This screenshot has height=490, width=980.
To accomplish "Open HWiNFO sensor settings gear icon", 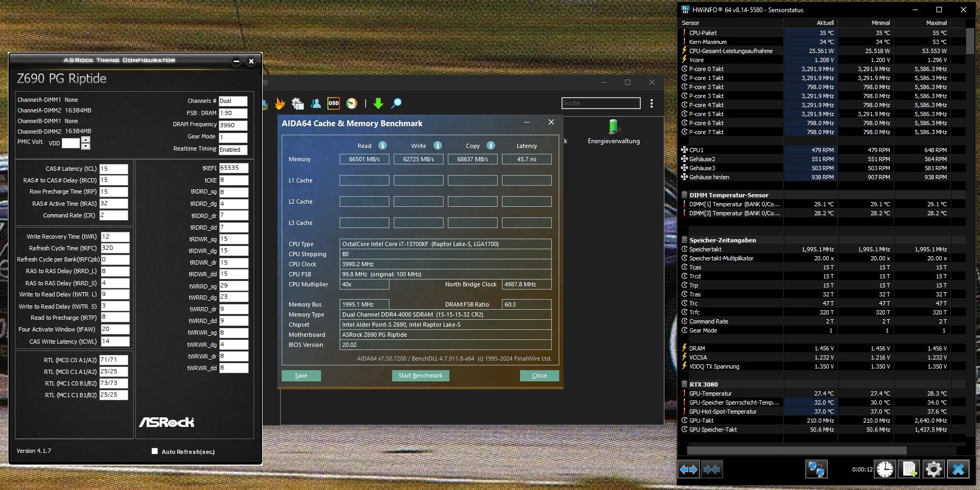I will (933, 469).
